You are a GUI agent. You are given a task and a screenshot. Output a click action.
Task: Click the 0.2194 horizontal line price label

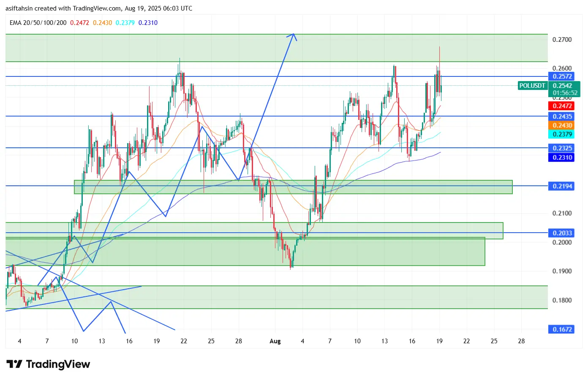561,186
